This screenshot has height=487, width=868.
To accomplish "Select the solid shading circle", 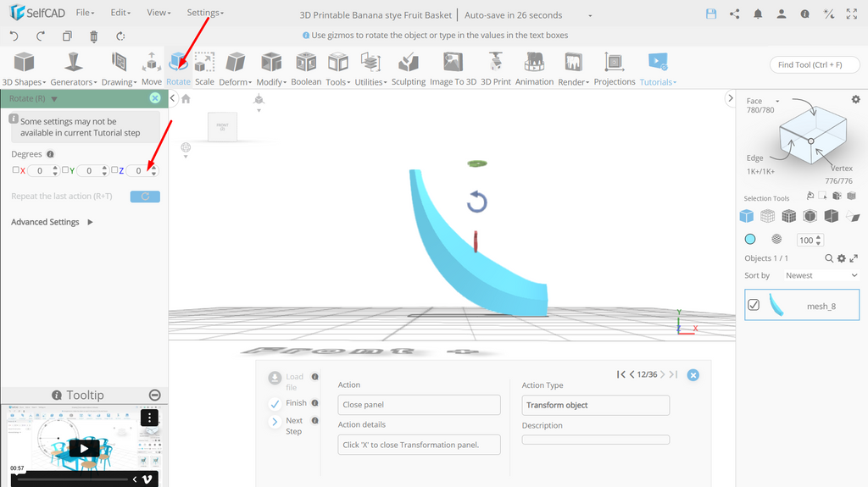I will [750, 239].
